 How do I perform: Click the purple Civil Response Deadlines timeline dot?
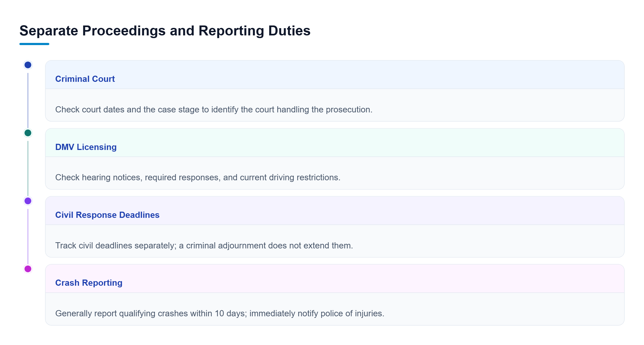[x=28, y=201]
